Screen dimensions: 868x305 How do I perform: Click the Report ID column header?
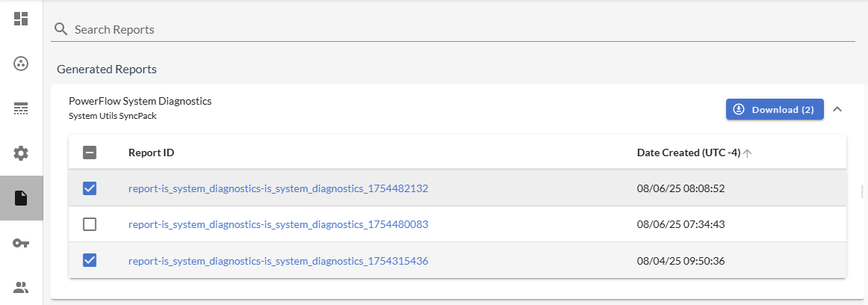coord(151,152)
